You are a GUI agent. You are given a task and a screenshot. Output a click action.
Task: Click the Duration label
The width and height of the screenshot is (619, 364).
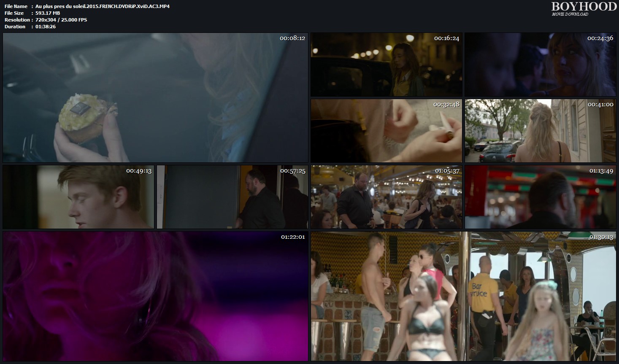click(x=15, y=27)
